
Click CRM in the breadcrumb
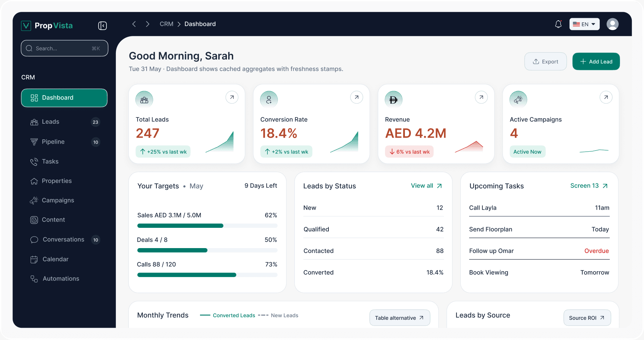[x=166, y=24]
